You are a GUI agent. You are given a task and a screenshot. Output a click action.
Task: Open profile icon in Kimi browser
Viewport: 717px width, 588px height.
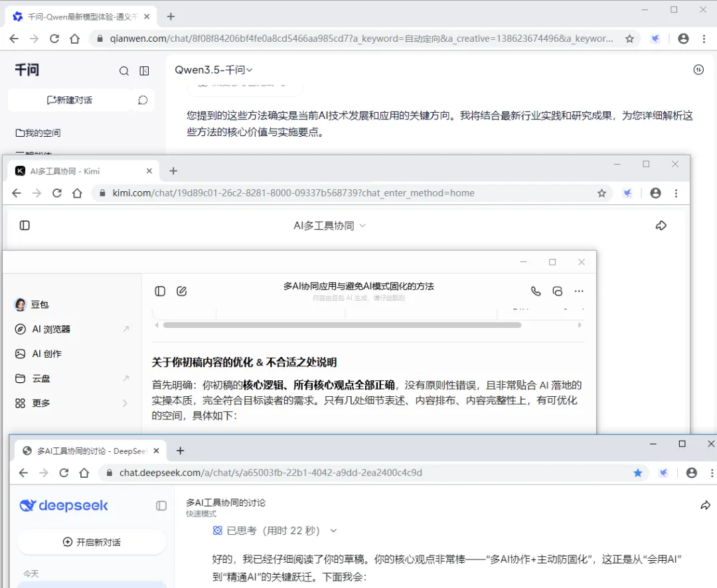pos(655,193)
